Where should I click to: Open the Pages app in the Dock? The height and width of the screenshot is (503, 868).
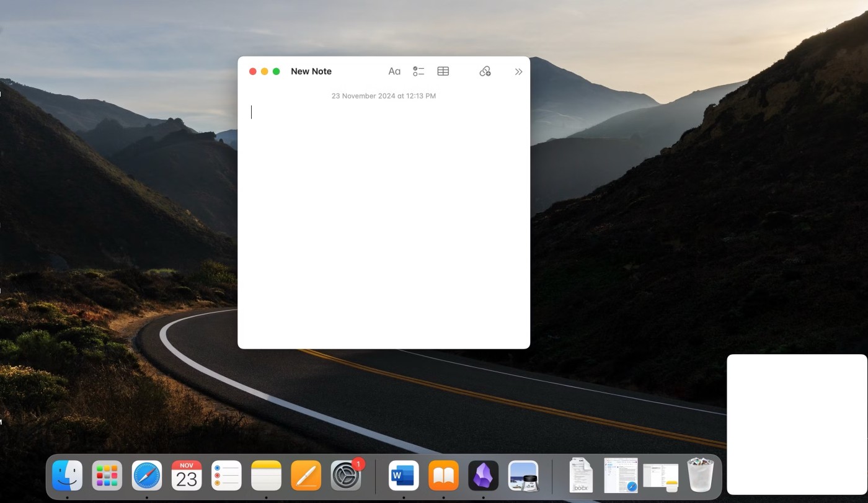306,476
